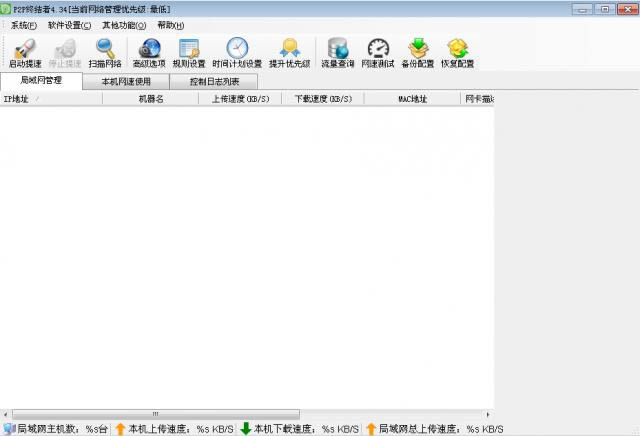
Task: Click the 扫描网络 magnifier icon
Action: [x=105, y=52]
